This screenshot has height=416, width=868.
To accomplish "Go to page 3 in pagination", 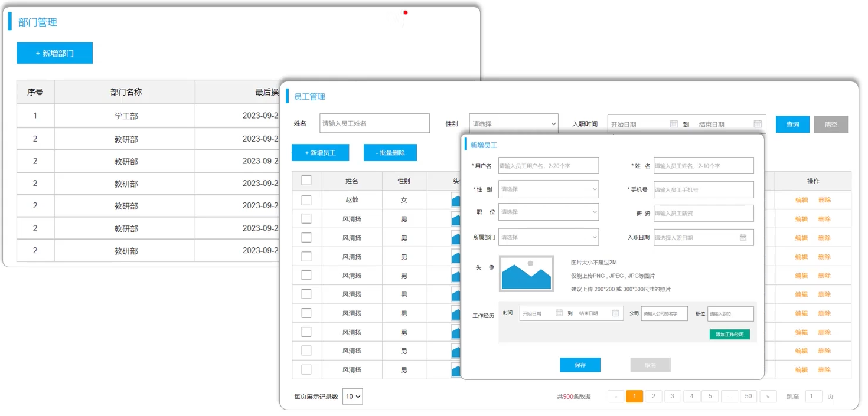I will [x=672, y=397].
